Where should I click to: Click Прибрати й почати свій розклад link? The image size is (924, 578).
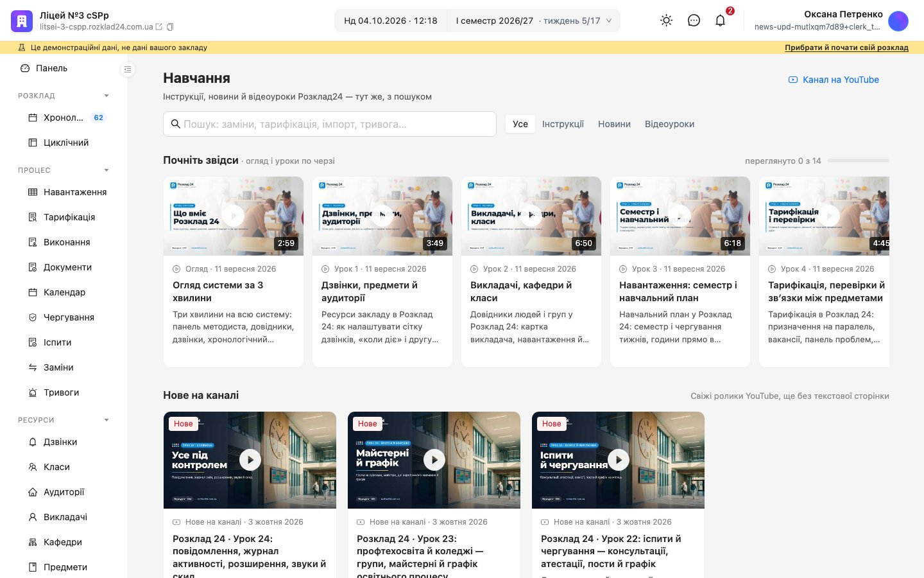[846, 48]
